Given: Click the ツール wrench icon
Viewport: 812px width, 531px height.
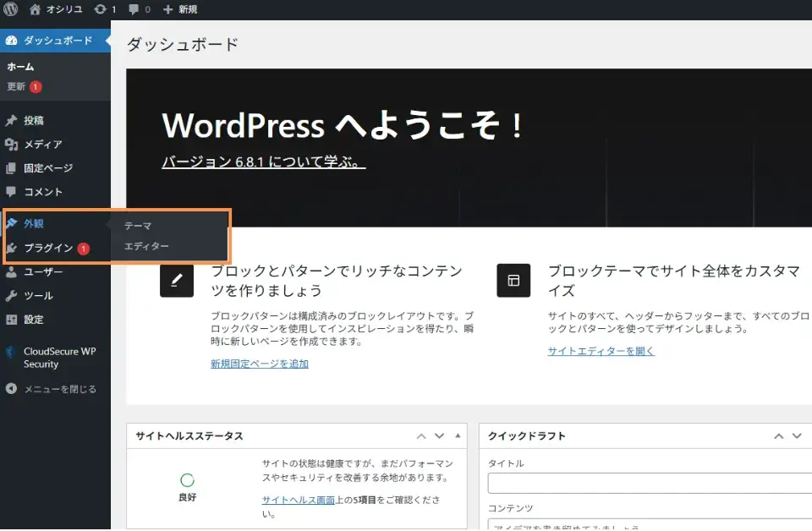Looking at the screenshot, I should [x=11, y=296].
